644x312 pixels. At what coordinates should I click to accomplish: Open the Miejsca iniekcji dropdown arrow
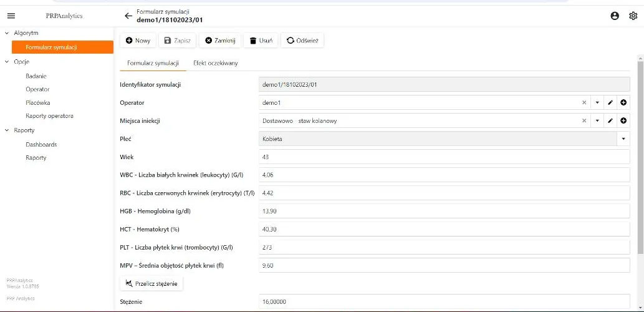(597, 120)
